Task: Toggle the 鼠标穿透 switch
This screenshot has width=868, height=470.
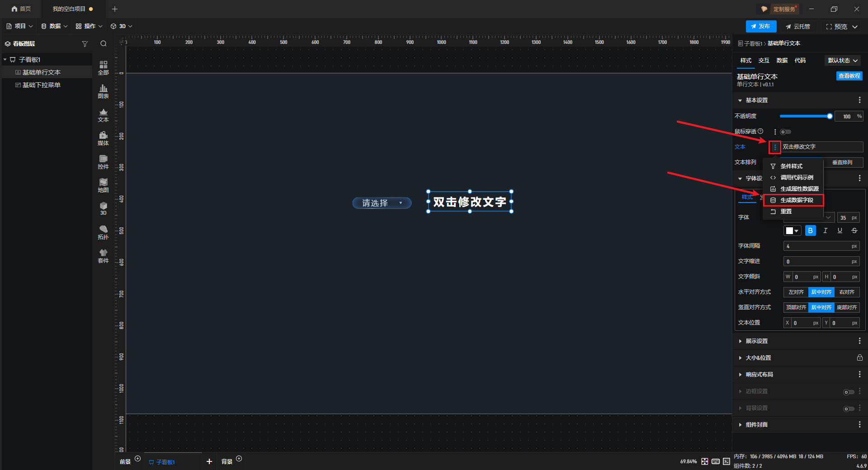Action: (786, 132)
